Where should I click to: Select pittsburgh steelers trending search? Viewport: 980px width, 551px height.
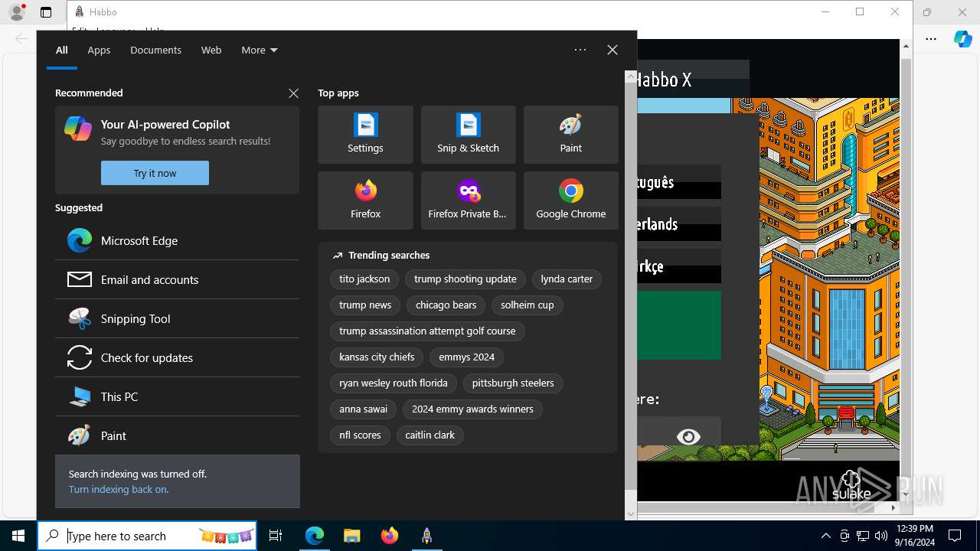513,383
